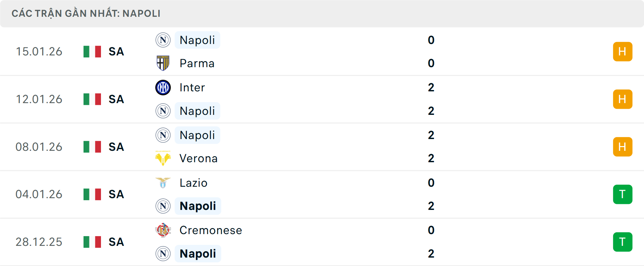Click the score 2 next to Napoli against Lazio
Image resolution: width=644 pixels, height=266 pixels.
coord(431,206)
